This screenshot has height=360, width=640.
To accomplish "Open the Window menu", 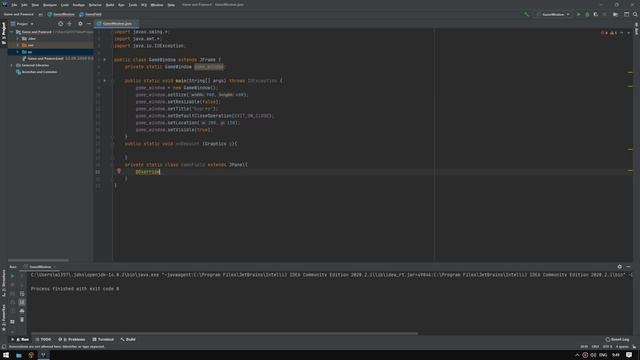I will [157, 5].
